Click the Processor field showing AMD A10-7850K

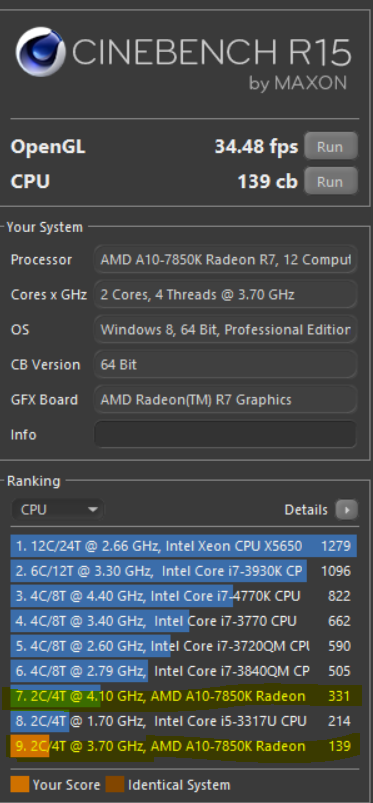coord(225,259)
